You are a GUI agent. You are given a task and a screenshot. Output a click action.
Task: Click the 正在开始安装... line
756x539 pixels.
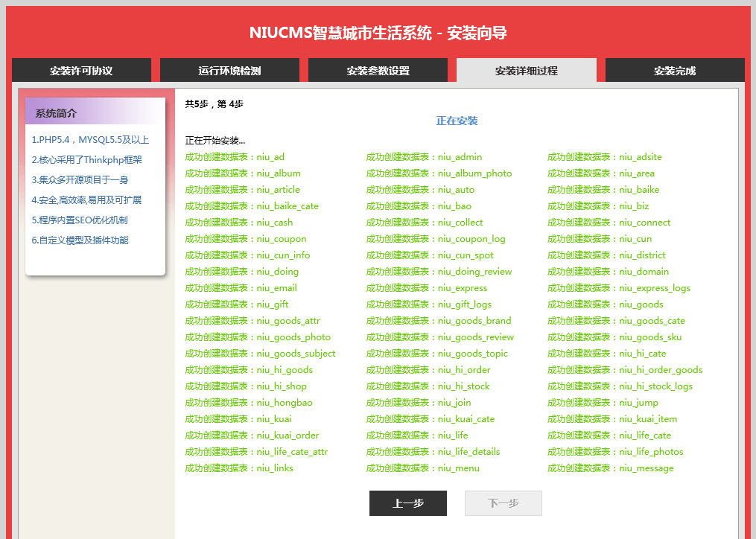(215, 140)
